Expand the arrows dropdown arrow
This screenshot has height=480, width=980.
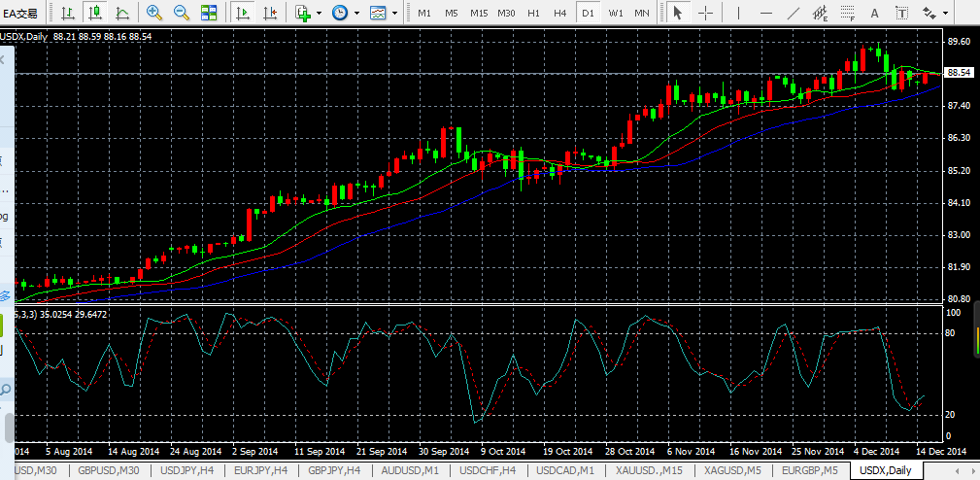[x=945, y=13]
